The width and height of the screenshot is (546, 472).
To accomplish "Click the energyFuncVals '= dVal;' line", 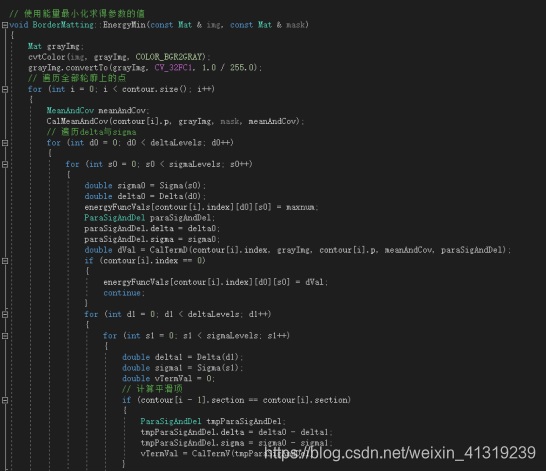I will [x=216, y=282].
